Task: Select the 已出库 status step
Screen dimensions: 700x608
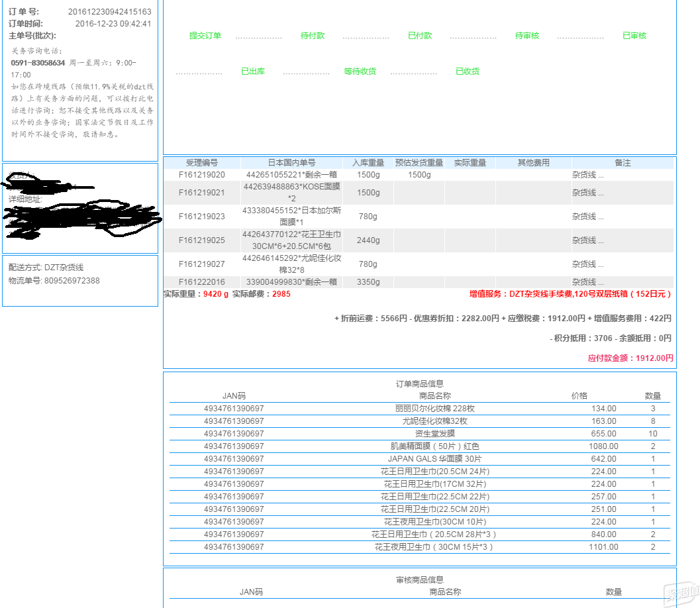Action: [x=253, y=72]
